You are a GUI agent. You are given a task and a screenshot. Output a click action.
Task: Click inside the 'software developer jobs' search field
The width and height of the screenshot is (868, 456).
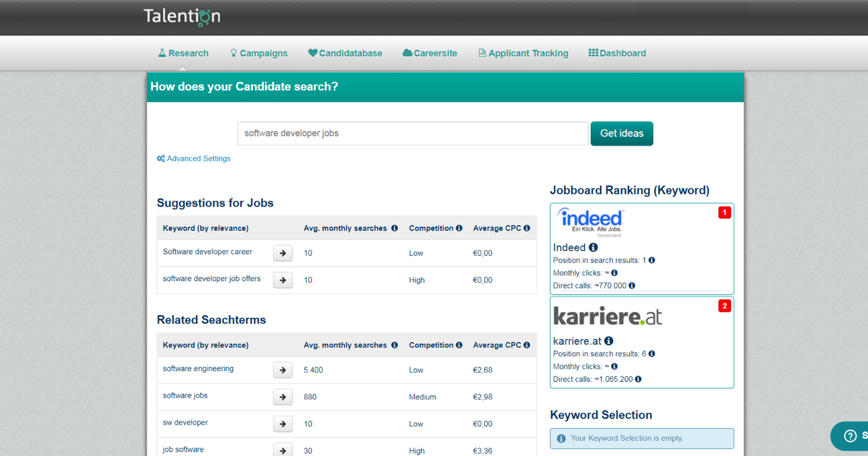[412, 133]
